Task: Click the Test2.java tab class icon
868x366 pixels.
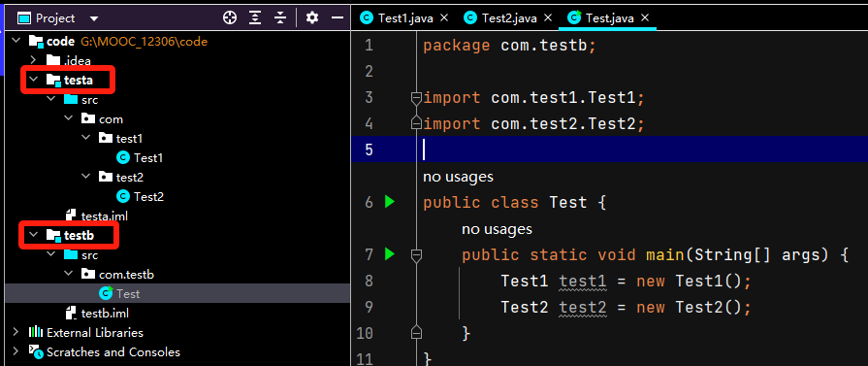Action: coord(470,18)
